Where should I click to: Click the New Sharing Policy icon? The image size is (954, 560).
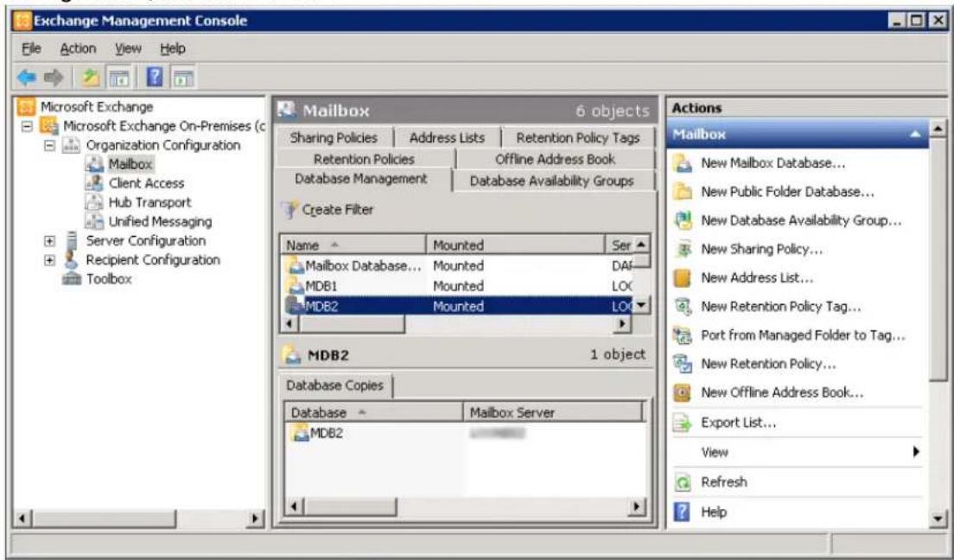pyautogui.click(x=683, y=249)
